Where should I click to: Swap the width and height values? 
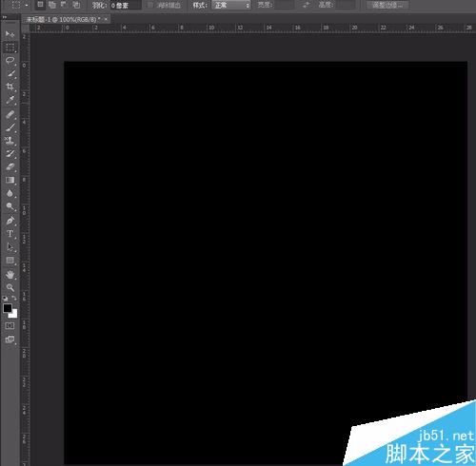click(306, 5)
